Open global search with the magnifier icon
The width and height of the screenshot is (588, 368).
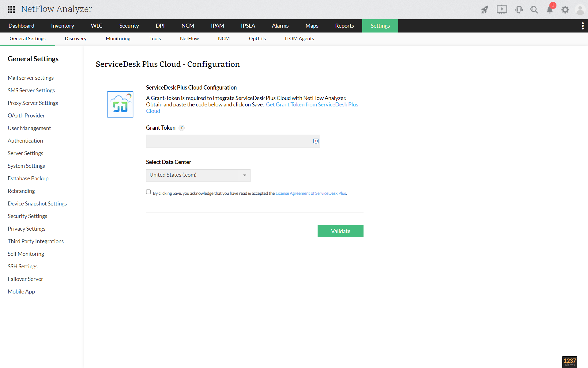pos(534,10)
